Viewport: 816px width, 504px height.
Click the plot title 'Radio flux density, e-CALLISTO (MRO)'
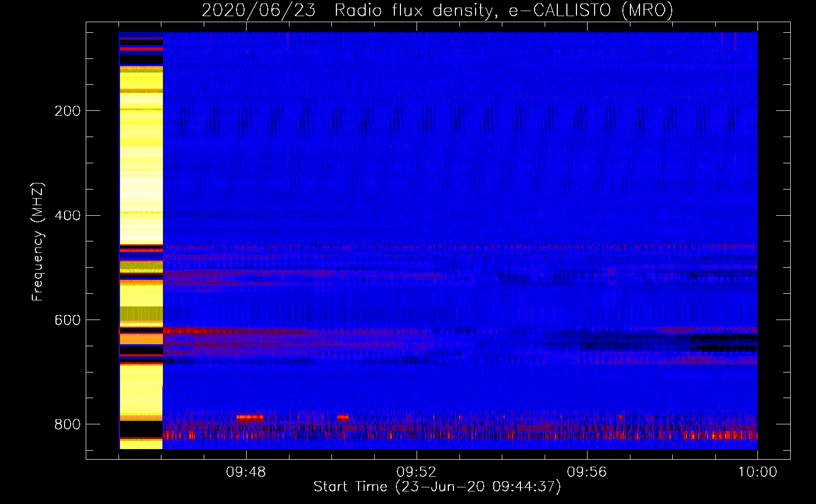pos(504,10)
